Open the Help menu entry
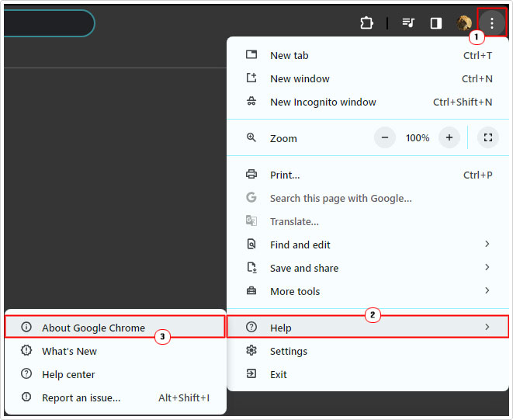This screenshot has width=513, height=420. point(368,327)
